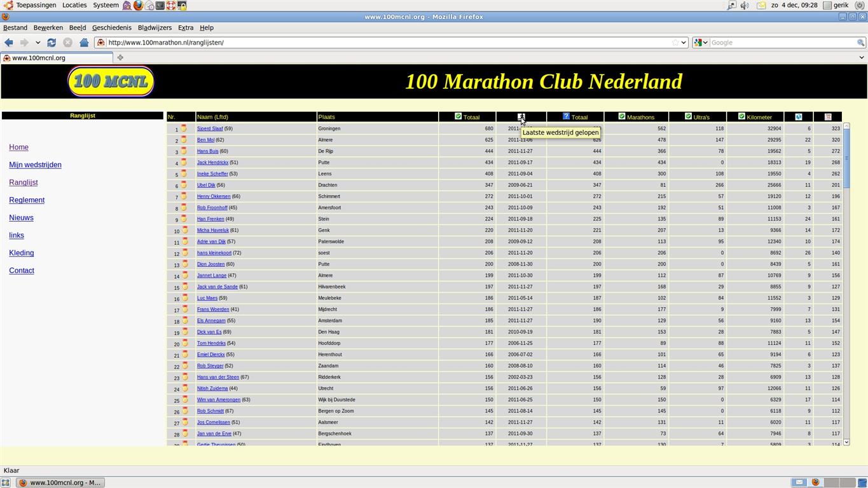Open the Geschiedenis menu
The width and height of the screenshot is (868, 488).
112,28
